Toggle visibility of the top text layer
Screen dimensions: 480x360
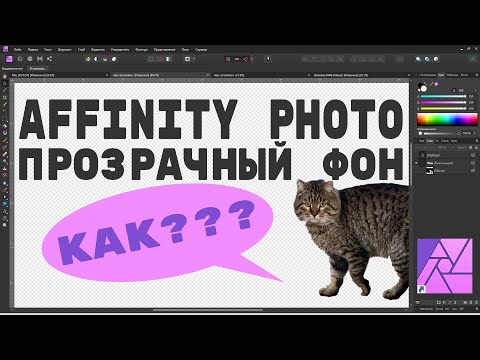[x=473, y=155]
